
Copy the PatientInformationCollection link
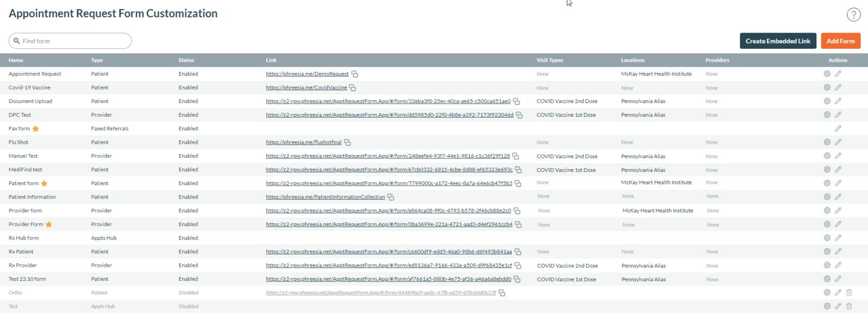[x=391, y=197]
